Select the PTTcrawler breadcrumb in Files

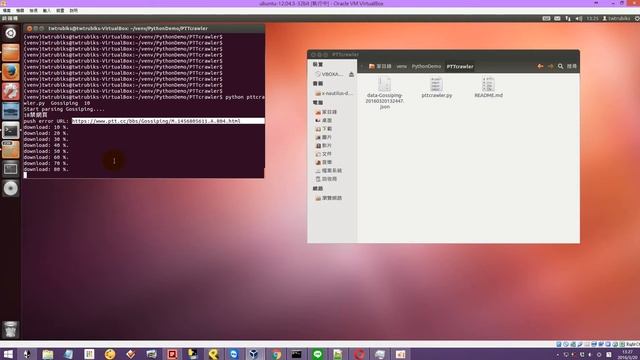click(460, 66)
